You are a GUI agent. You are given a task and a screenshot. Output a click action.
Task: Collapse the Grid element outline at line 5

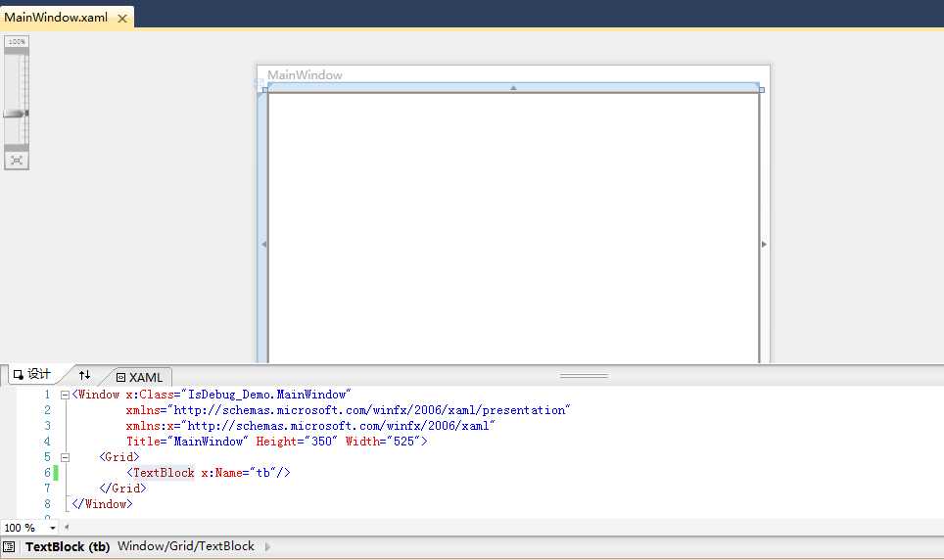point(65,457)
